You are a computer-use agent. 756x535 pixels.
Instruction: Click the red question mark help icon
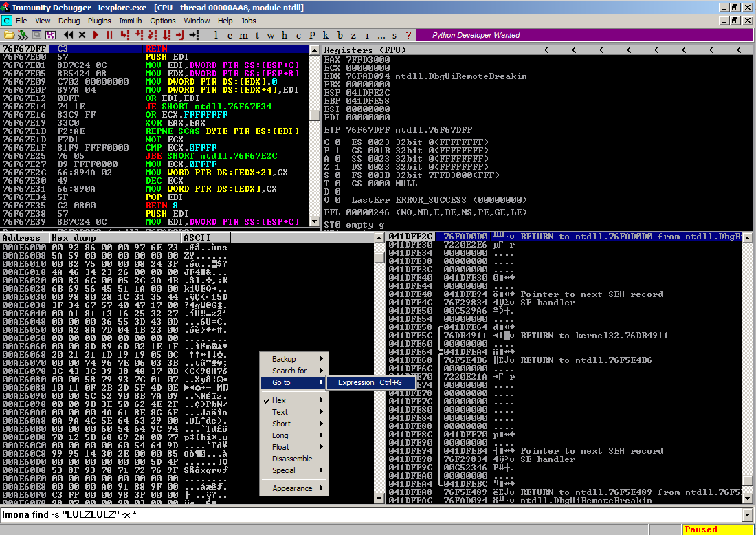[x=408, y=34]
